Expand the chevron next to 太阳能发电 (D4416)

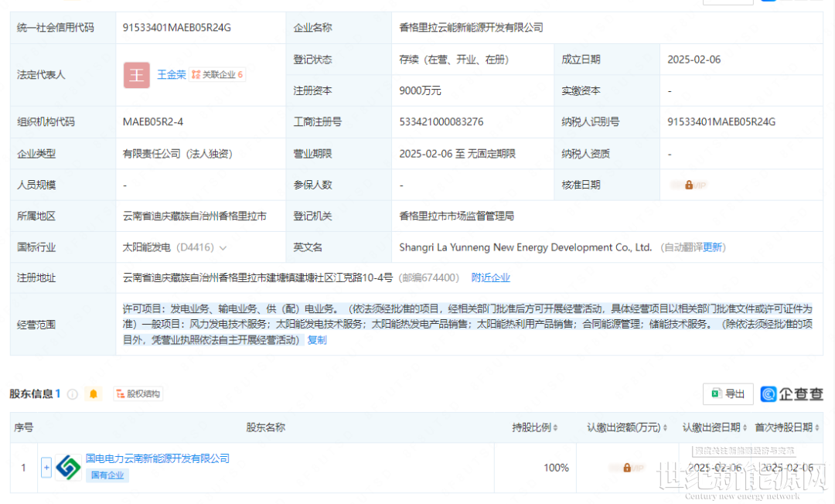223,248
